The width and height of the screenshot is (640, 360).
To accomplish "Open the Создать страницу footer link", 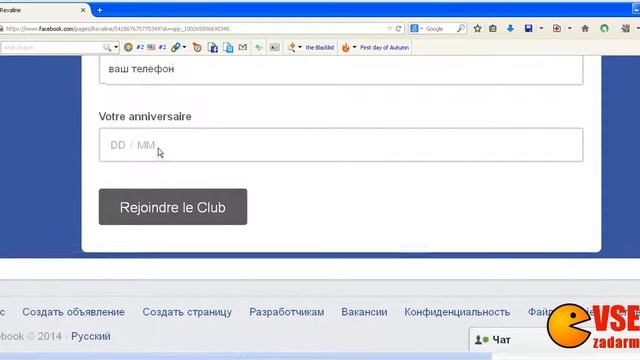I will coord(187,312).
